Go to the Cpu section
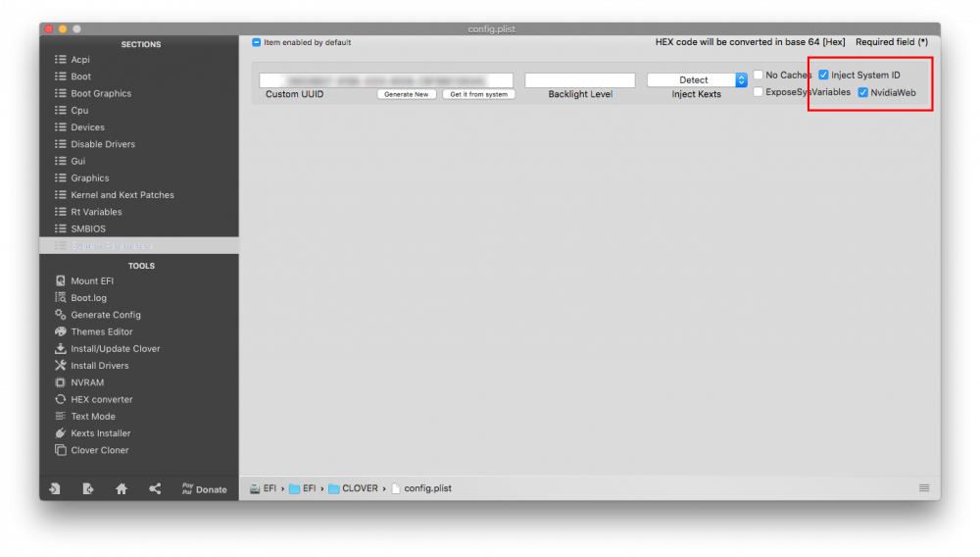The height and width of the screenshot is (557, 980). pos(79,110)
